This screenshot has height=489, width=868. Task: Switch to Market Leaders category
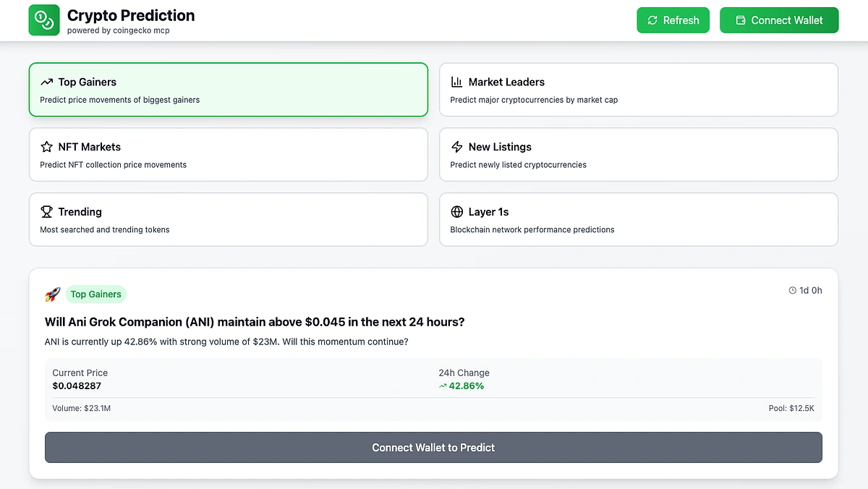tap(638, 90)
